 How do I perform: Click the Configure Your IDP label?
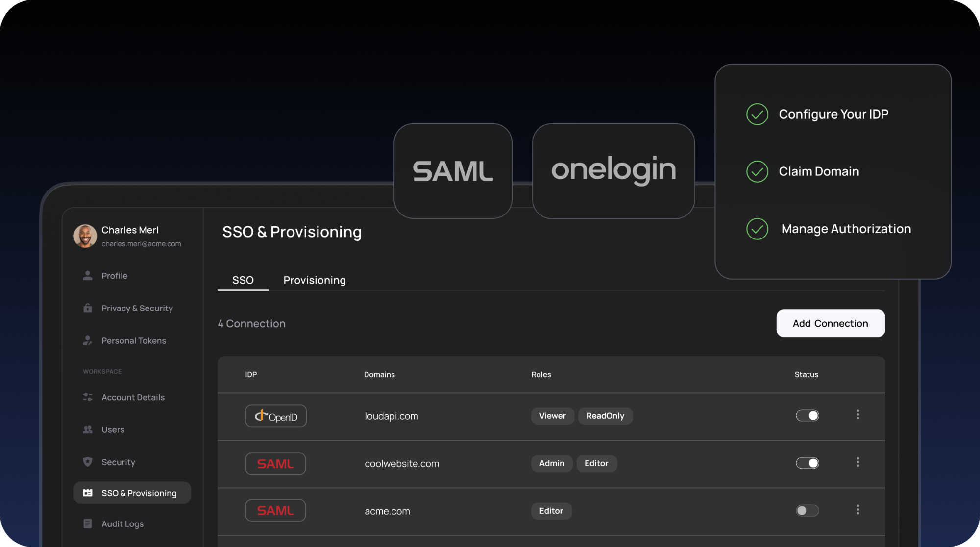click(833, 114)
